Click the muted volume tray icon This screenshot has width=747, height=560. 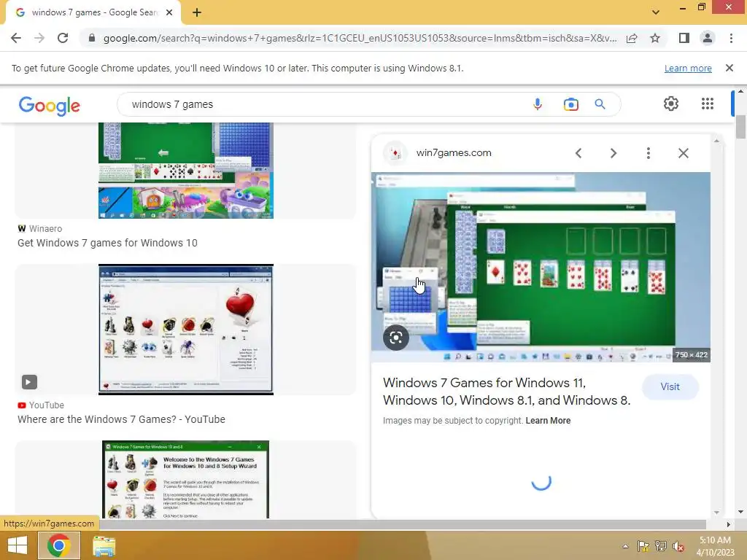[x=678, y=546]
